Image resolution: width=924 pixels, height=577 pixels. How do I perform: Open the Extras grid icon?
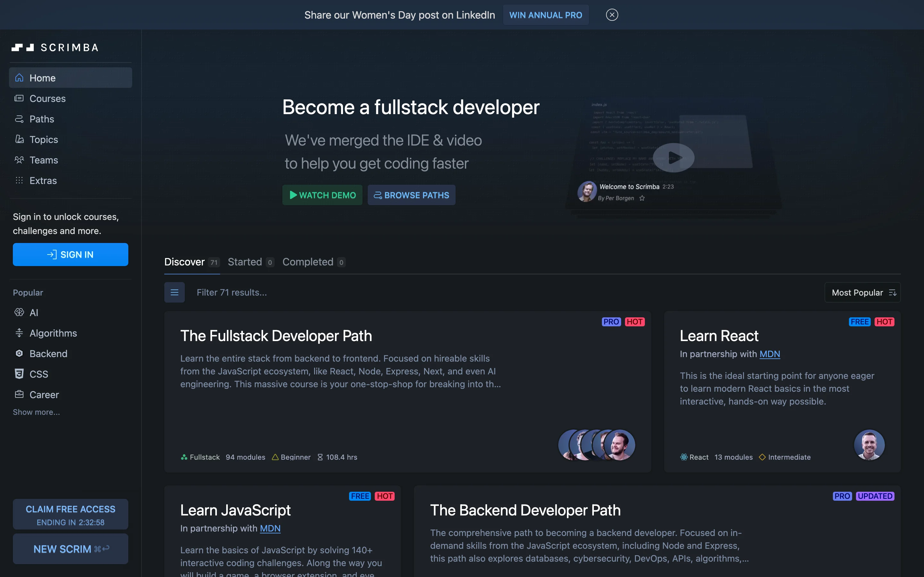19,180
